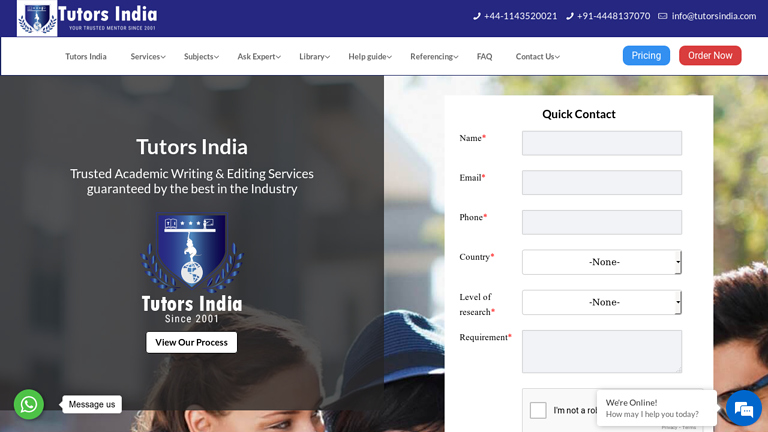Image resolution: width=768 pixels, height=432 pixels.
Task: Click the Tutors India shield emblem in hero
Action: [x=192, y=251]
